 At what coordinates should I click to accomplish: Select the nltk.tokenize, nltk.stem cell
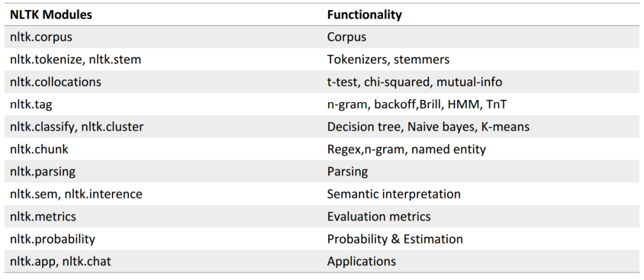point(76,60)
